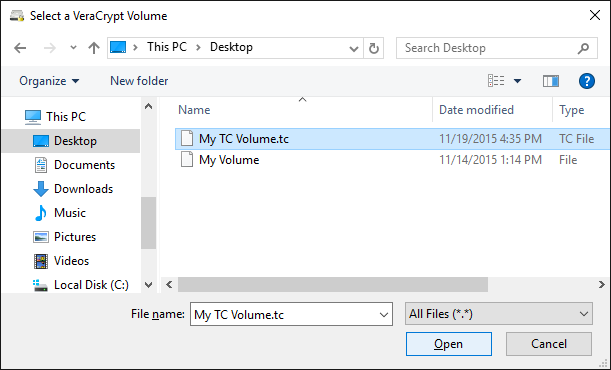This screenshot has width=611, height=370.
Task: Open the Organize menu
Action: click(x=49, y=81)
